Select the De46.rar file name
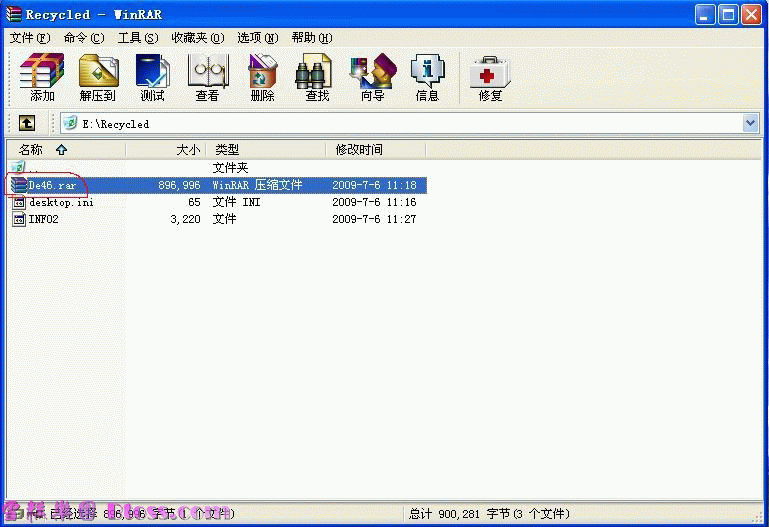769x527 pixels. pos(52,185)
